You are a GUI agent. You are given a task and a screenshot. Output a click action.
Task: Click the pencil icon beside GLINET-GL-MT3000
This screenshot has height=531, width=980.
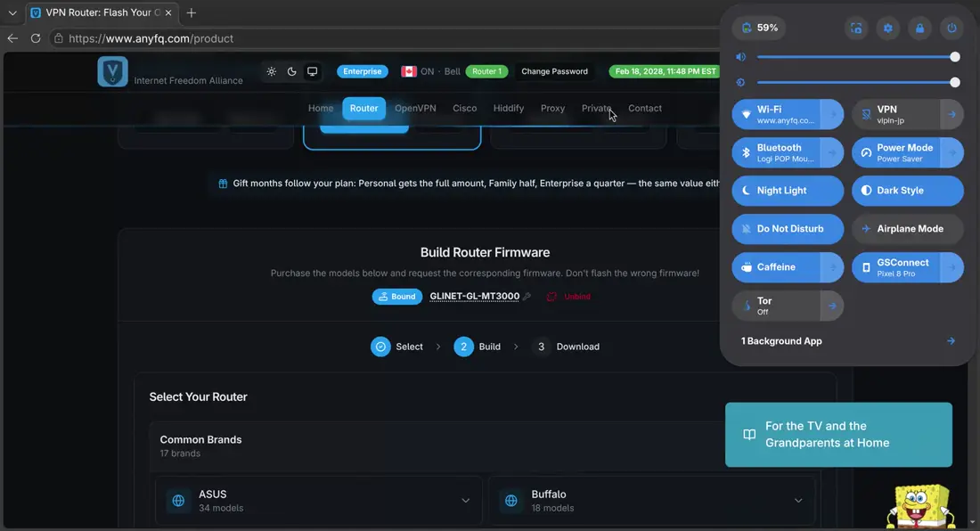tap(527, 296)
